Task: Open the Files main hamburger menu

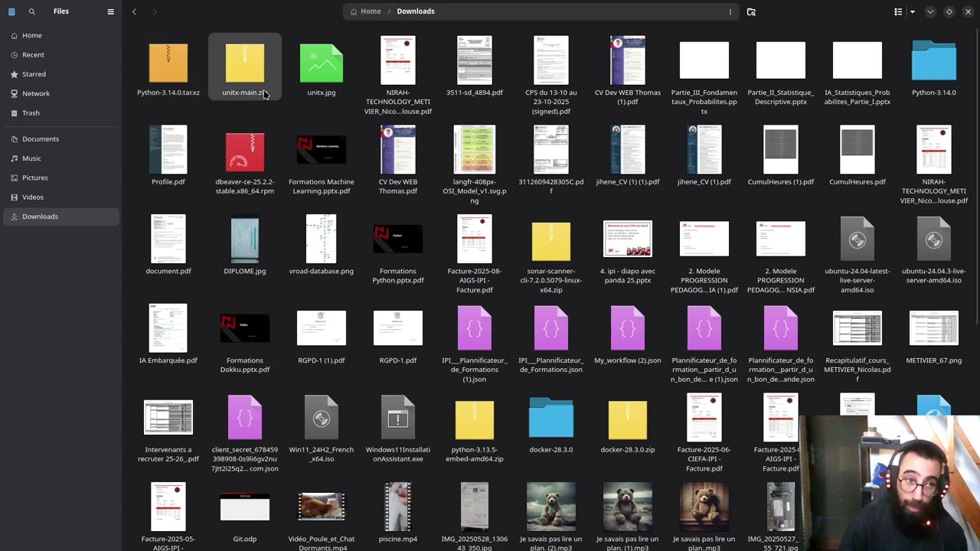Action: point(110,11)
